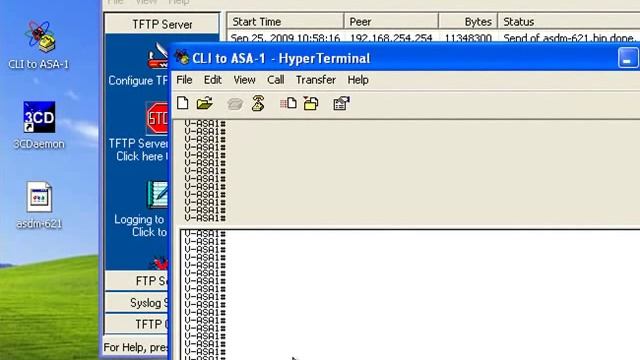Click the Configure TFTP Server label text
Viewport: 640px width, 360px height.
[138, 80]
